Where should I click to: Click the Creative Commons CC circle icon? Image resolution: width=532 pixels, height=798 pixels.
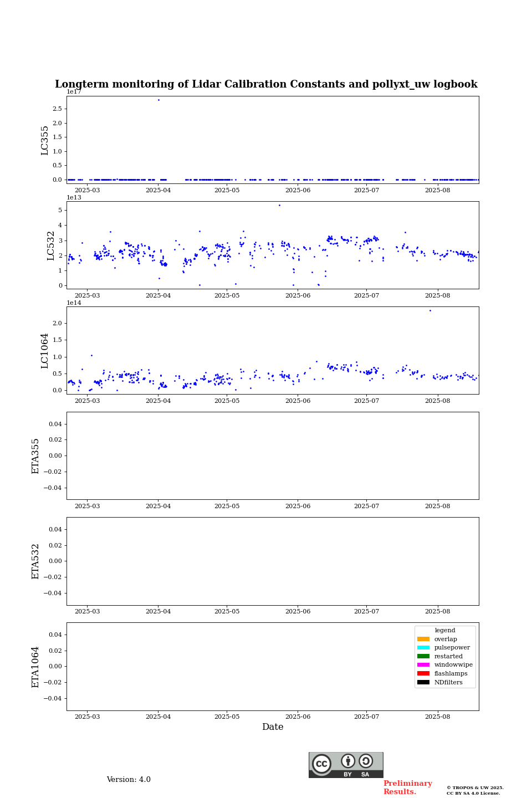pyautogui.click(x=321, y=764)
